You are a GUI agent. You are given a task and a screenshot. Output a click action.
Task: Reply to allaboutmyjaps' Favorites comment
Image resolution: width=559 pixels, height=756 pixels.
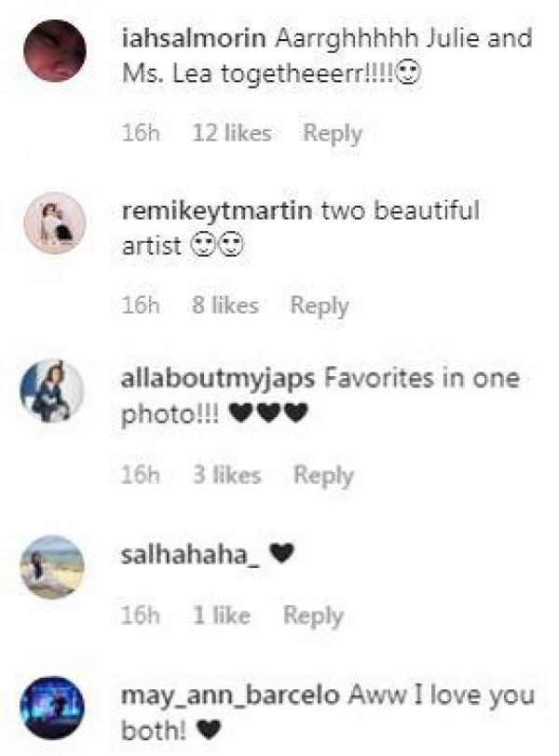click(323, 476)
